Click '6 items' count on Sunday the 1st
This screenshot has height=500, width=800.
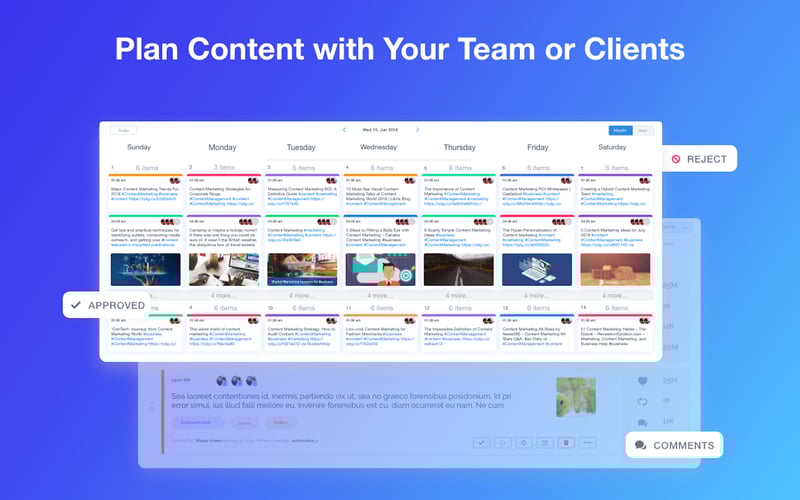[x=147, y=168]
